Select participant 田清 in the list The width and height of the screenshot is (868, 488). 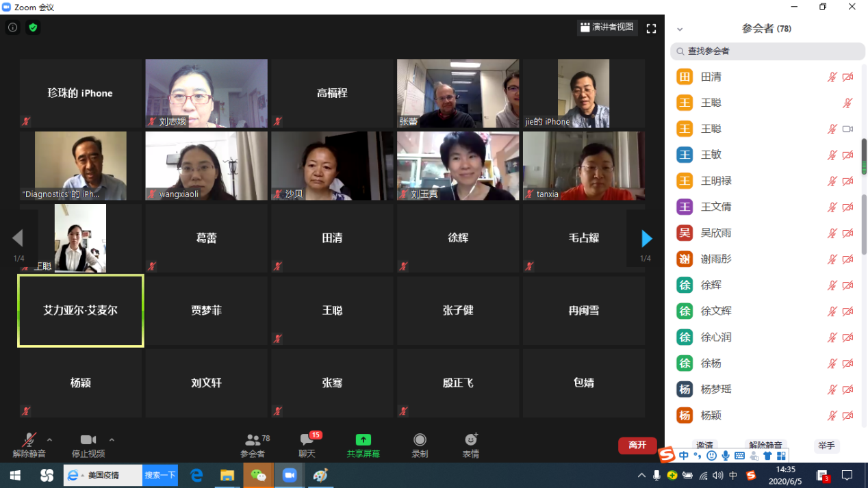point(711,77)
